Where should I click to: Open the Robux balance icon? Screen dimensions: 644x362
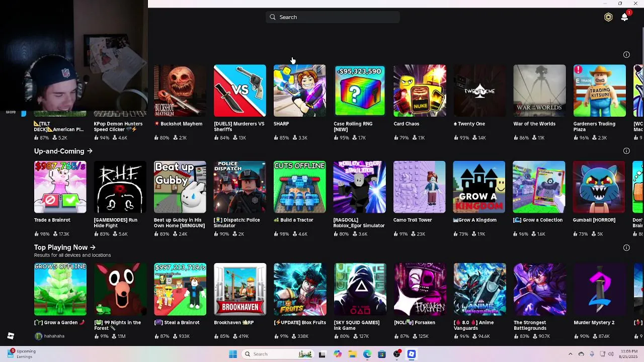coord(608,17)
